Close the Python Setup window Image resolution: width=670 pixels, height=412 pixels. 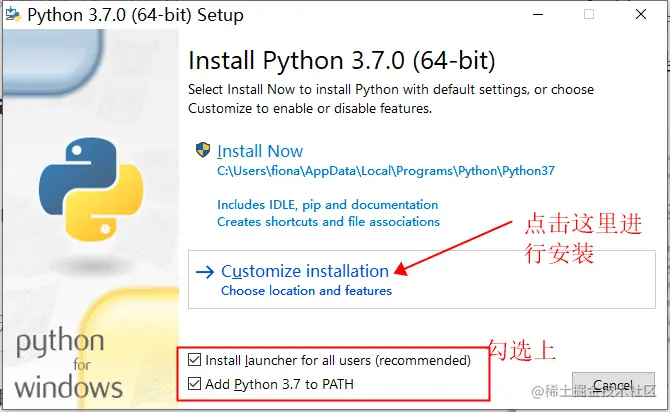pos(641,15)
